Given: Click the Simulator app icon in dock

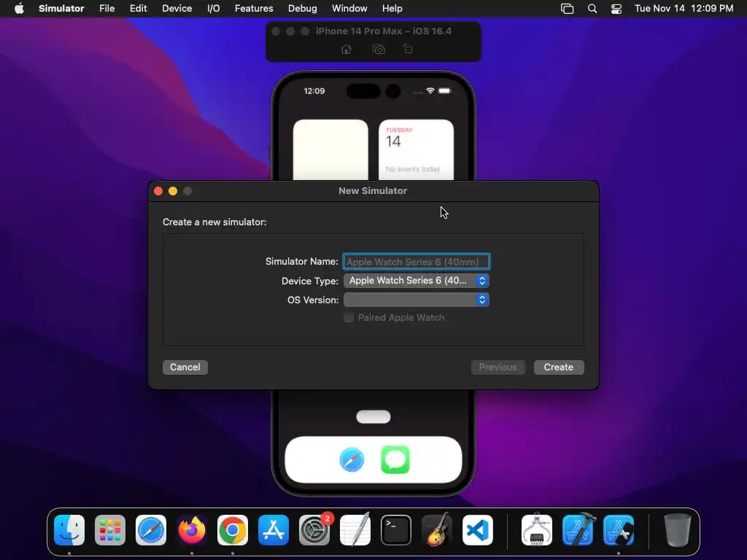Looking at the screenshot, I should point(619,530).
